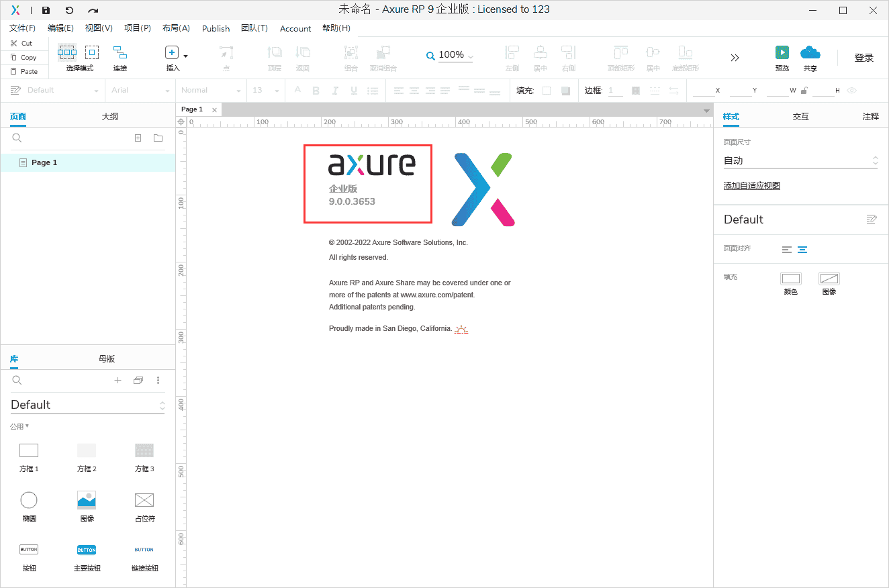Click the undo arrow in title bar
This screenshot has width=889, height=588.
(69, 10)
